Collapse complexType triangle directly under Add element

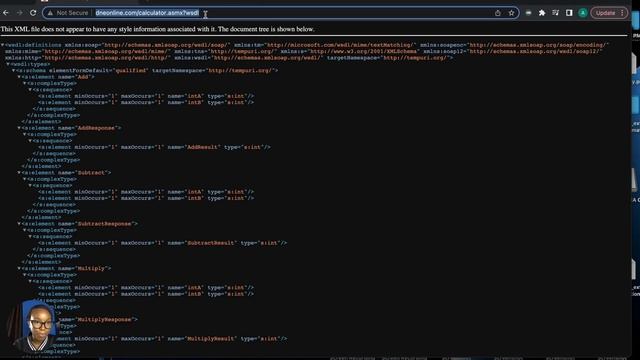coord(24,83)
